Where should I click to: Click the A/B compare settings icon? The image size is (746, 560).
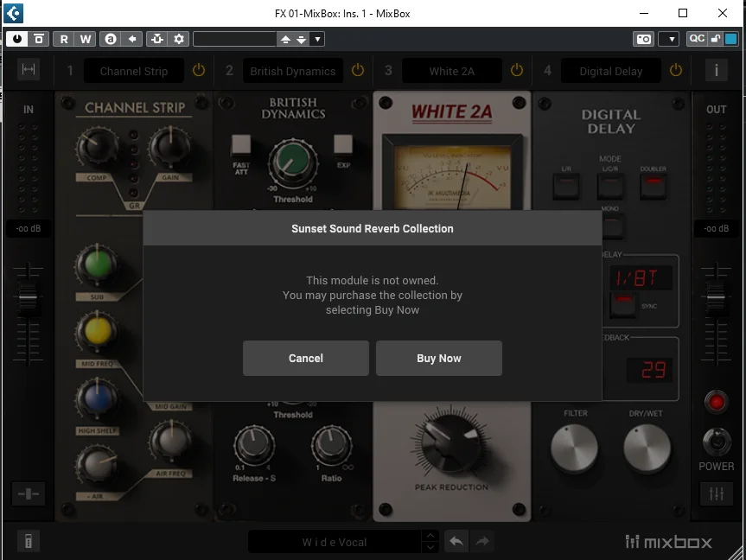coord(39,39)
